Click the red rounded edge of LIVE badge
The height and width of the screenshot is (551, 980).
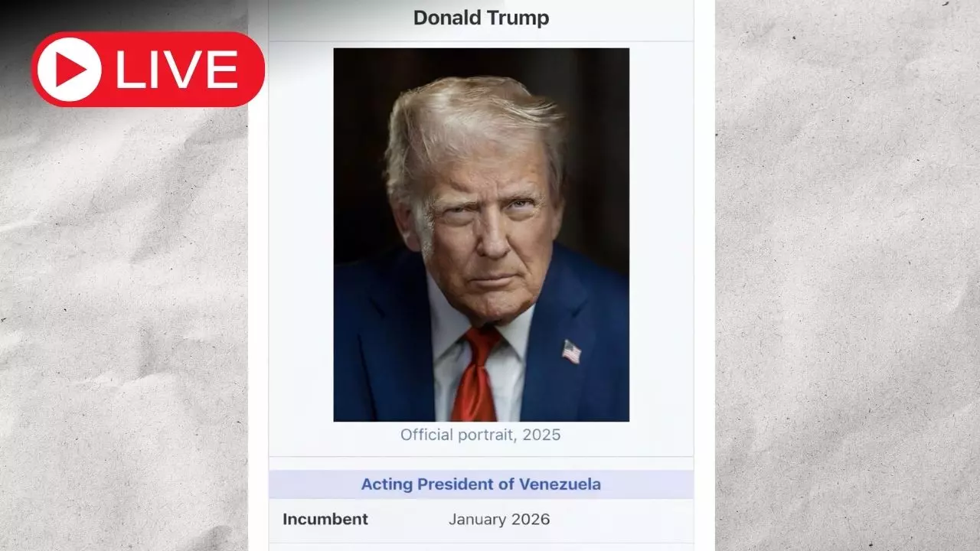coord(253,70)
